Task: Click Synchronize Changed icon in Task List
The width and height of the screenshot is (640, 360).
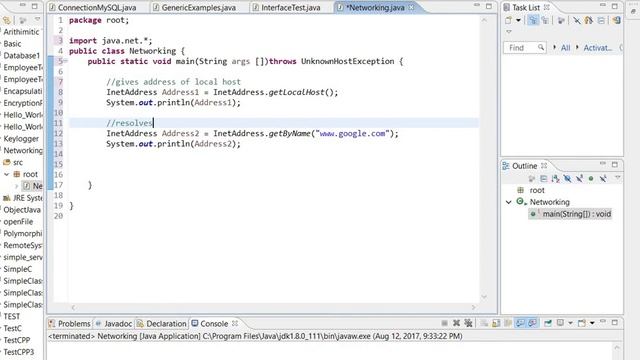Action: click(589, 20)
